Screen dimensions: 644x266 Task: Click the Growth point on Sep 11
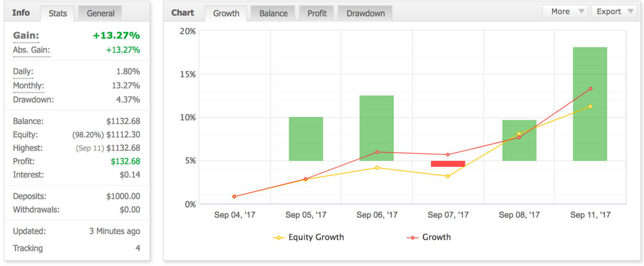click(x=590, y=88)
